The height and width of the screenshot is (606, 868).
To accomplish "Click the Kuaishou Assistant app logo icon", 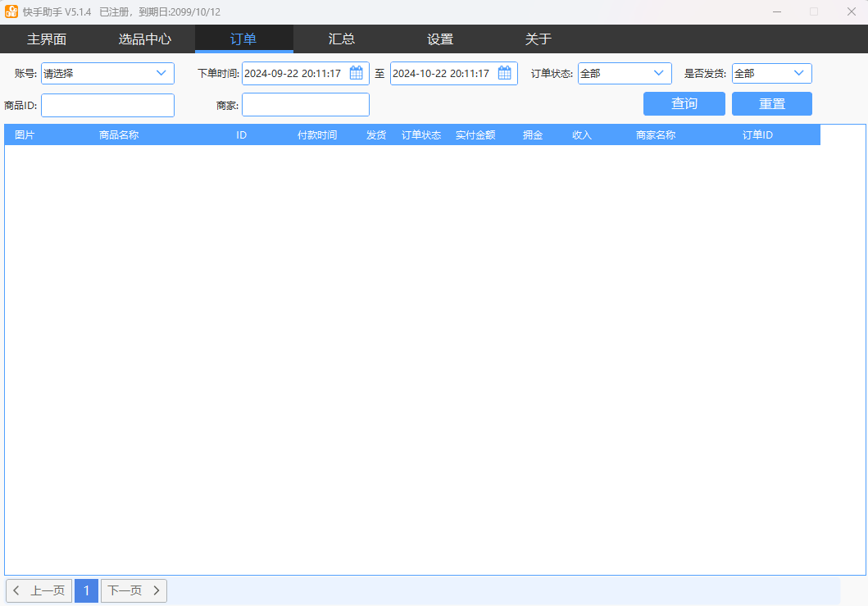I will click(11, 11).
